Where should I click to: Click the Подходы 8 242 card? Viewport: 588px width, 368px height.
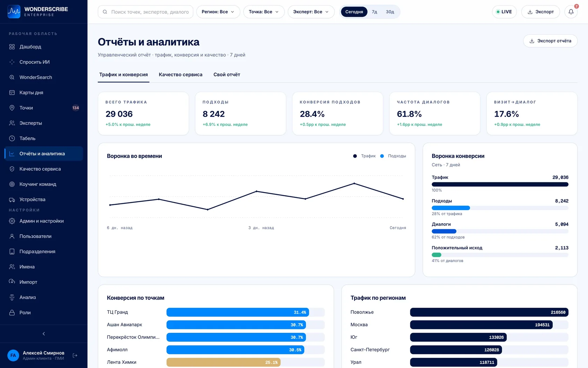pyautogui.click(x=240, y=114)
